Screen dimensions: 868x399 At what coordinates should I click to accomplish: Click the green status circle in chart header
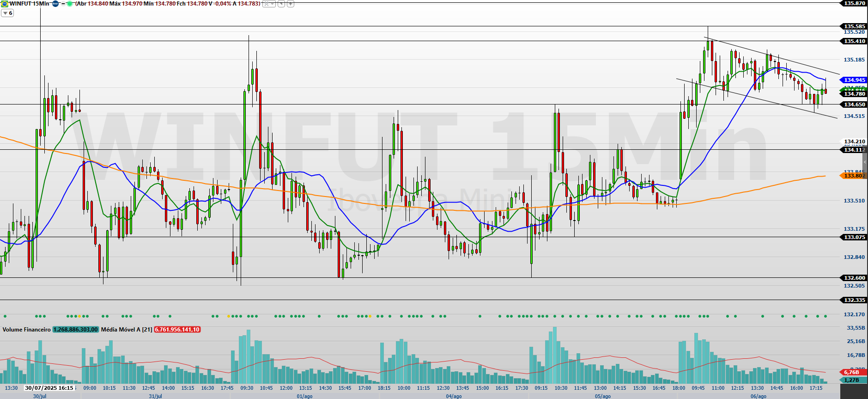tap(70, 4)
